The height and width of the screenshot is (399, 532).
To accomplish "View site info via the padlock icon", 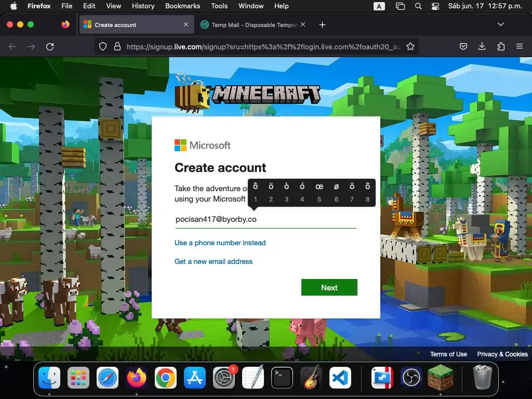I will (117, 46).
